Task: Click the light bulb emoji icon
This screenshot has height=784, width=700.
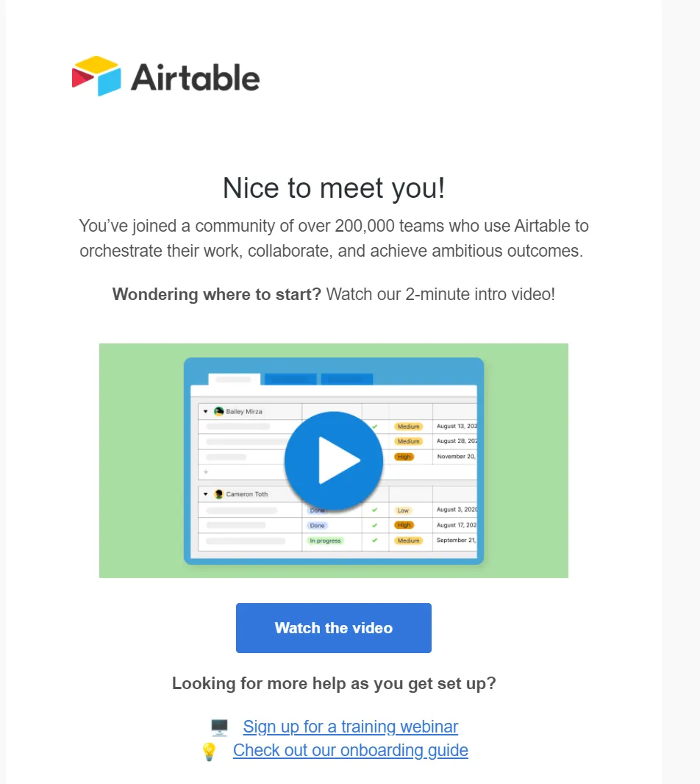Action: click(x=209, y=751)
